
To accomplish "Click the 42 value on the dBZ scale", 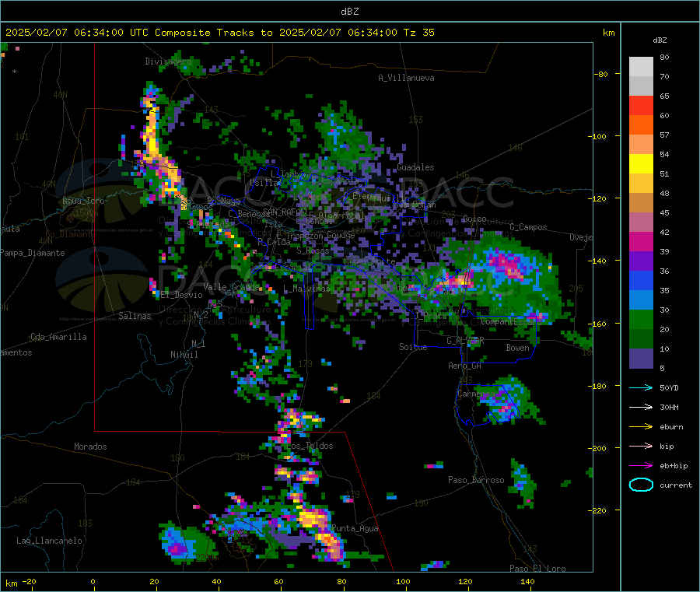I will 664,232.
